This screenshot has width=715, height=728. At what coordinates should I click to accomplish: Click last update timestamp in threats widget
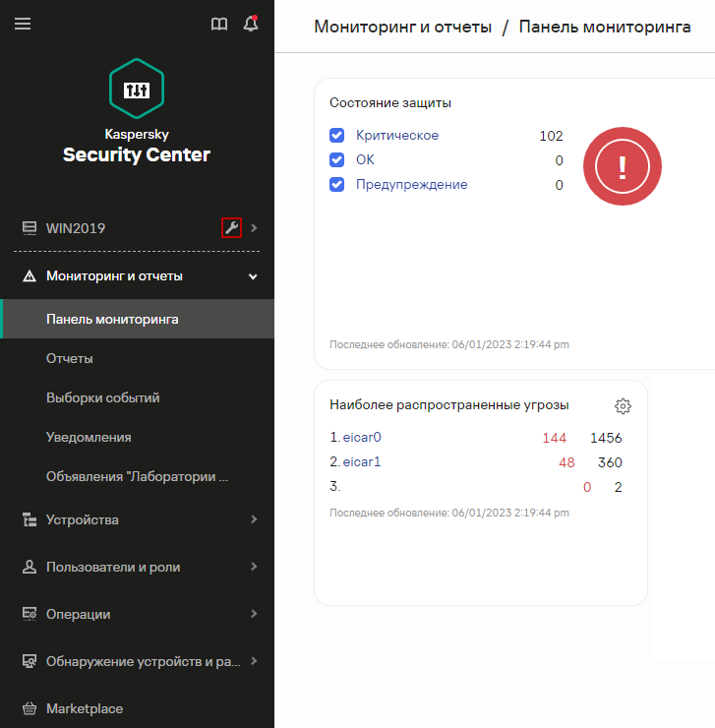[x=448, y=513]
